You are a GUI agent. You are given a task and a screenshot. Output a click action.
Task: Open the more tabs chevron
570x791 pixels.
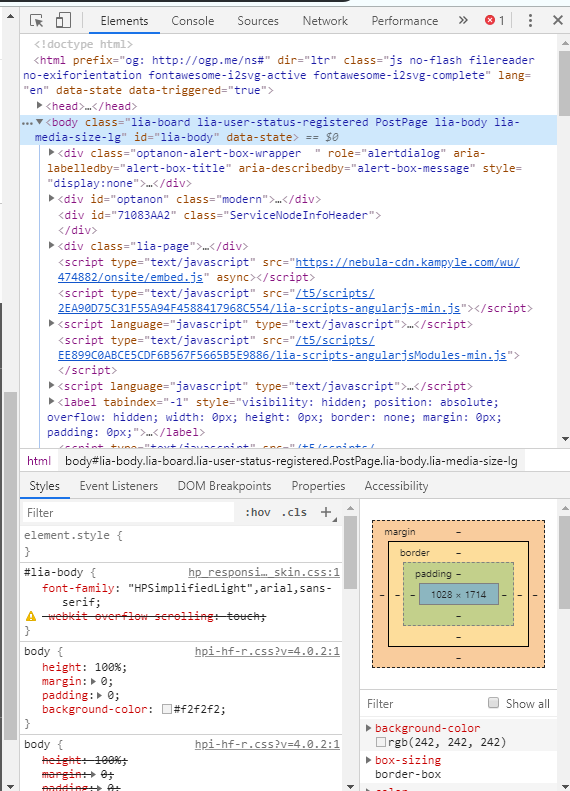463,20
